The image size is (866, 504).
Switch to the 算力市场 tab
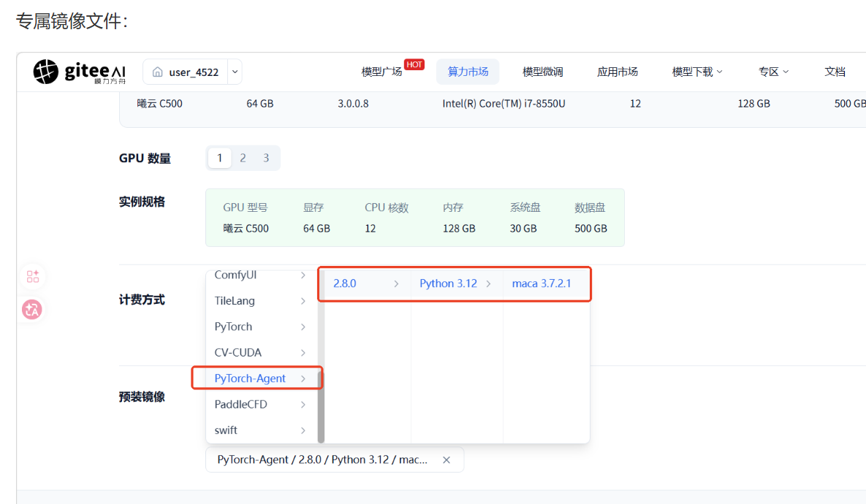(468, 72)
